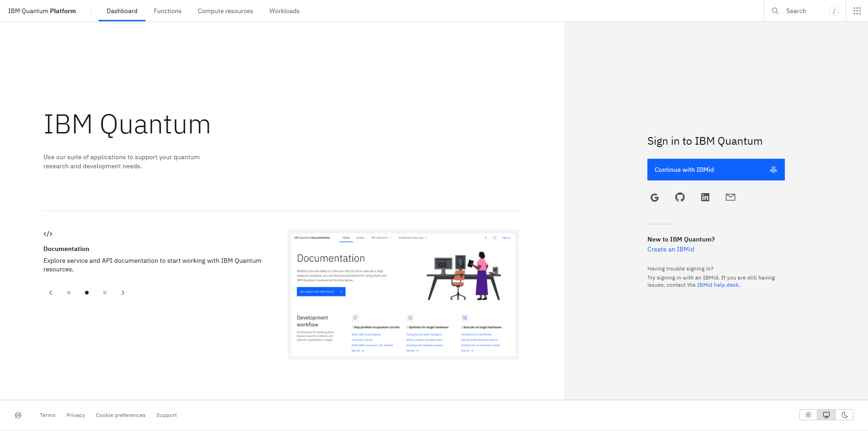Open Cookie preferences in footer
868x431 pixels.
(x=121, y=415)
